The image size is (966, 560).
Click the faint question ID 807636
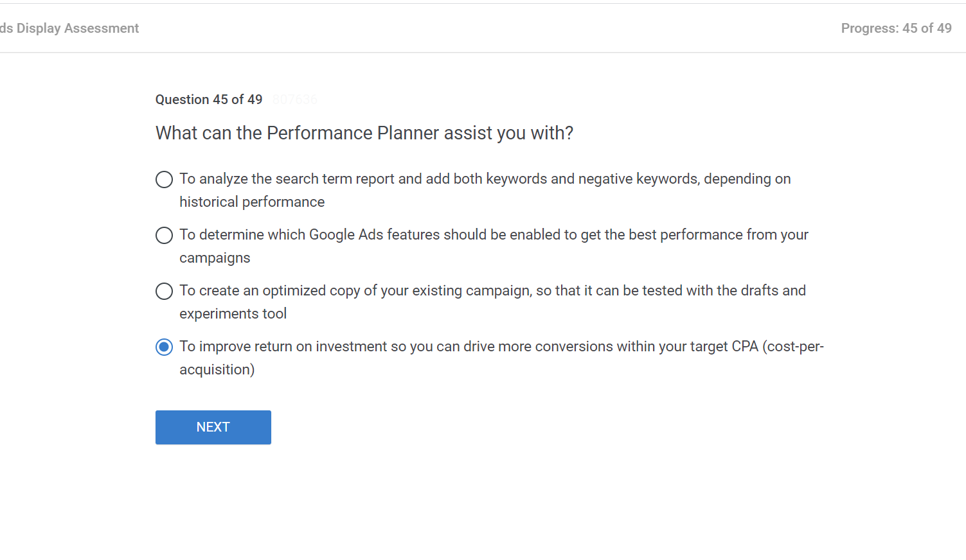[294, 100]
